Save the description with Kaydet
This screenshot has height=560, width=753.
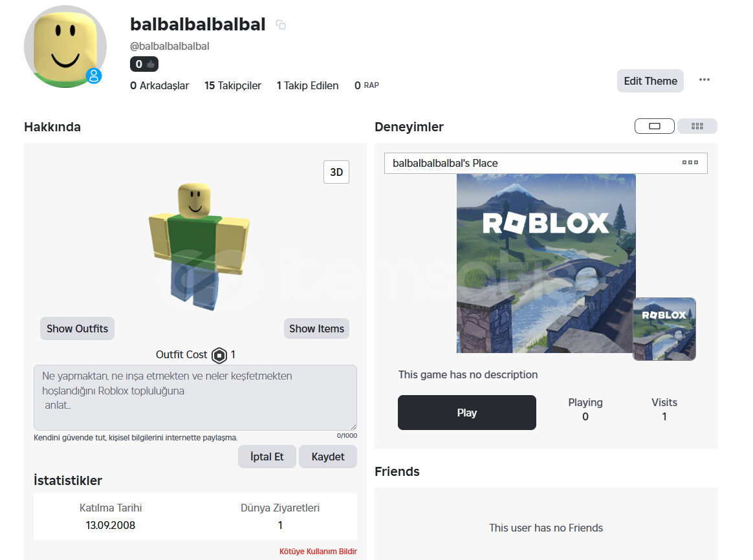click(328, 457)
